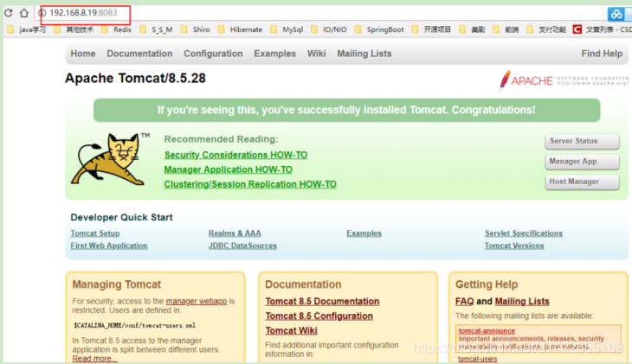Open the Tomcat Versions link
632x364 pixels.
(x=514, y=246)
